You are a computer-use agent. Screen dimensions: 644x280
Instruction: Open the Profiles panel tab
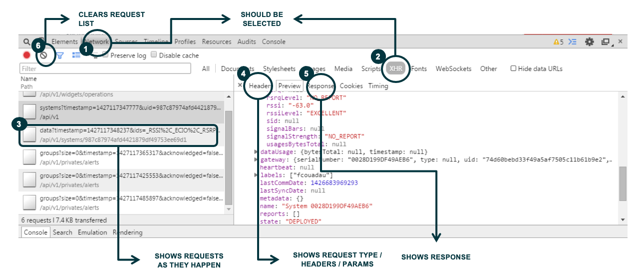click(185, 42)
